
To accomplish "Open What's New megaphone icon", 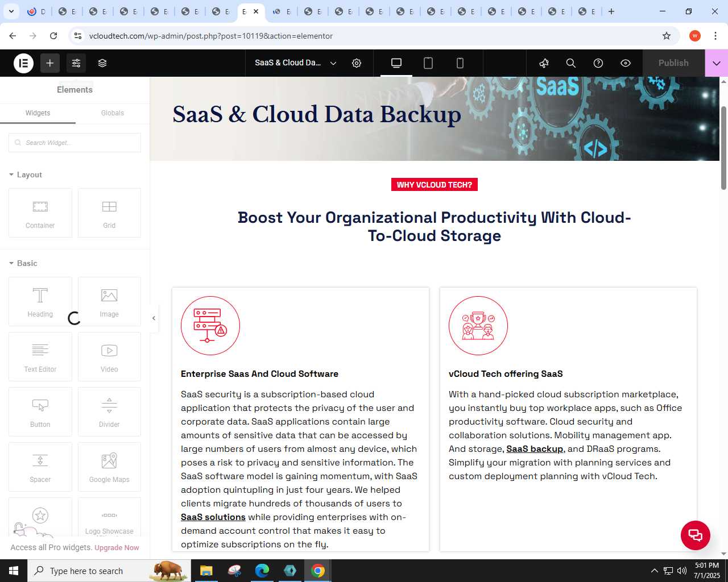I will 544,63.
